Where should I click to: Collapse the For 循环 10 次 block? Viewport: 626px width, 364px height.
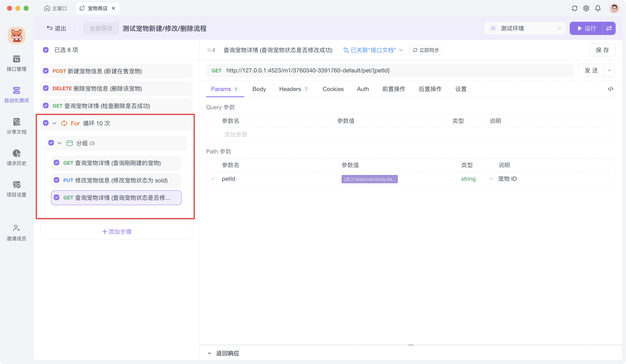point(54,123)
